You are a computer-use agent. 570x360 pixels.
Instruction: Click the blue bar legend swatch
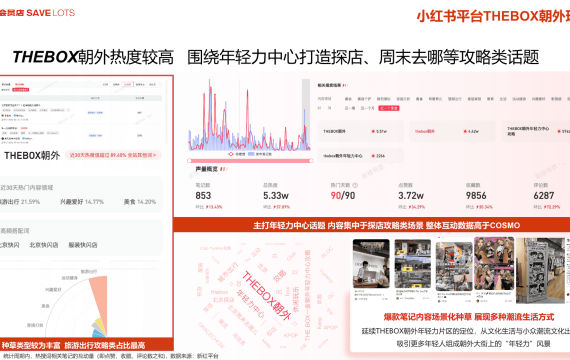[251, 154]
